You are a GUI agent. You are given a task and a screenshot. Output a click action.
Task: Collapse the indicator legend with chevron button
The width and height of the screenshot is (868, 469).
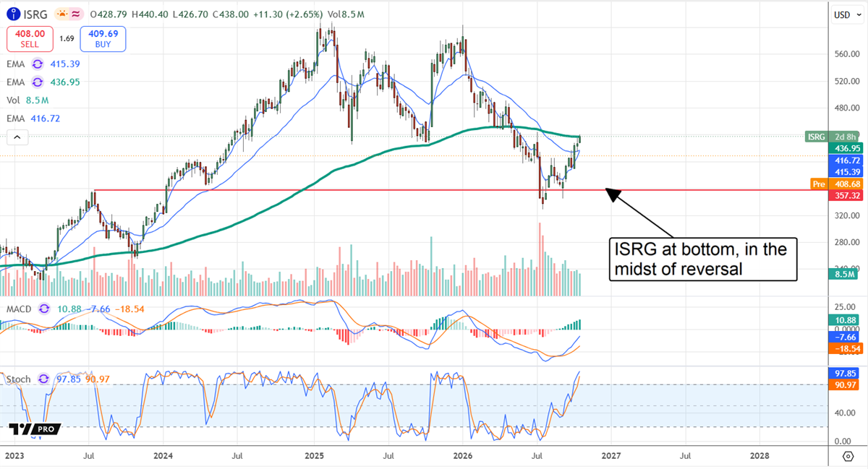tap(16, 137)
